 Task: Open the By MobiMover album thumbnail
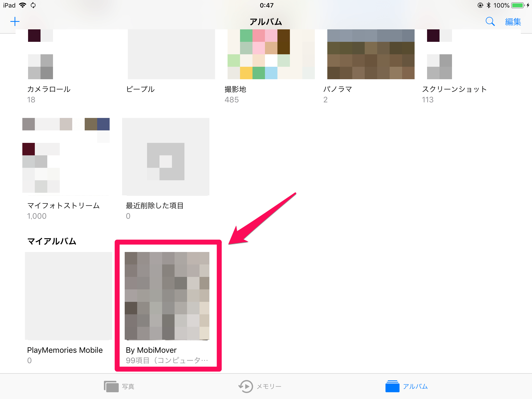click(x=167, y=296)
